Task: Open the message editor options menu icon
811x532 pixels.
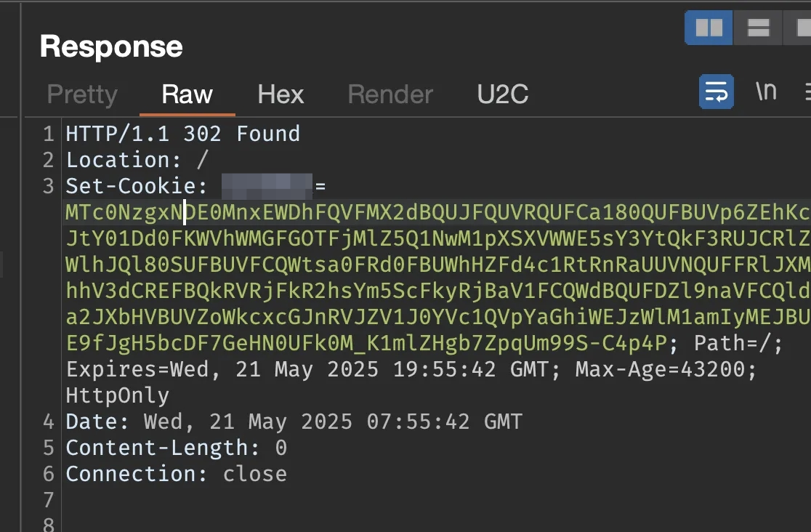Action: (x=807, y=92)
